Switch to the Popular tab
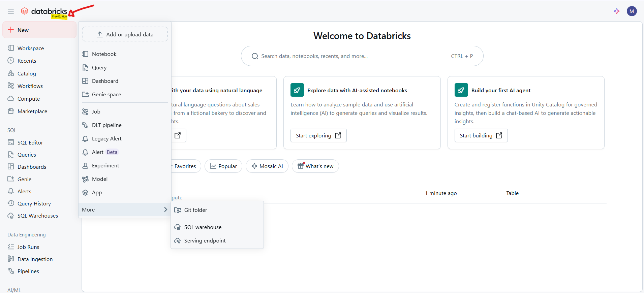The image size is (644, 293). click(223, 166)
